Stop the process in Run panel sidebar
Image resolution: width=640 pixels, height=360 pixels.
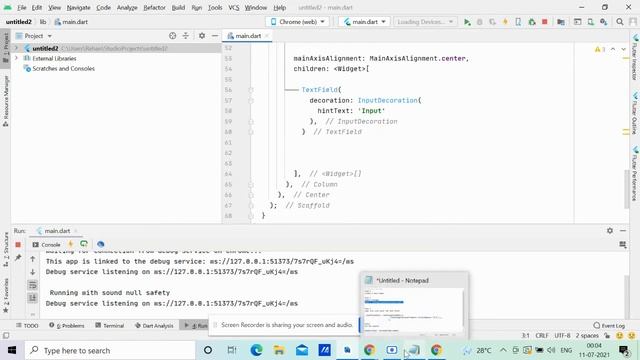(18, 244)
